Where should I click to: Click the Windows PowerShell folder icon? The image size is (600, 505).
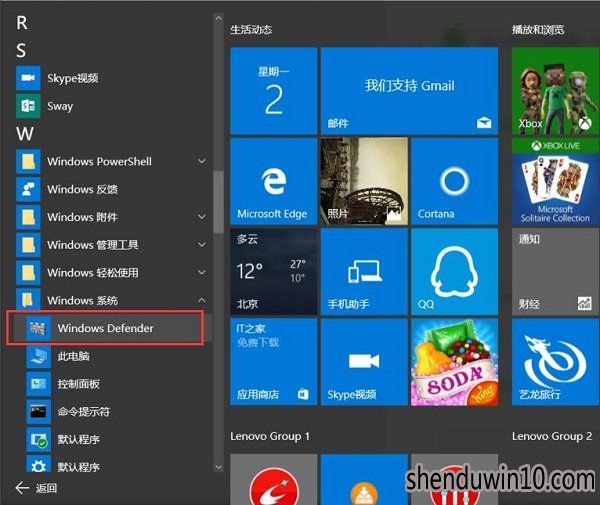click(28, 161)
